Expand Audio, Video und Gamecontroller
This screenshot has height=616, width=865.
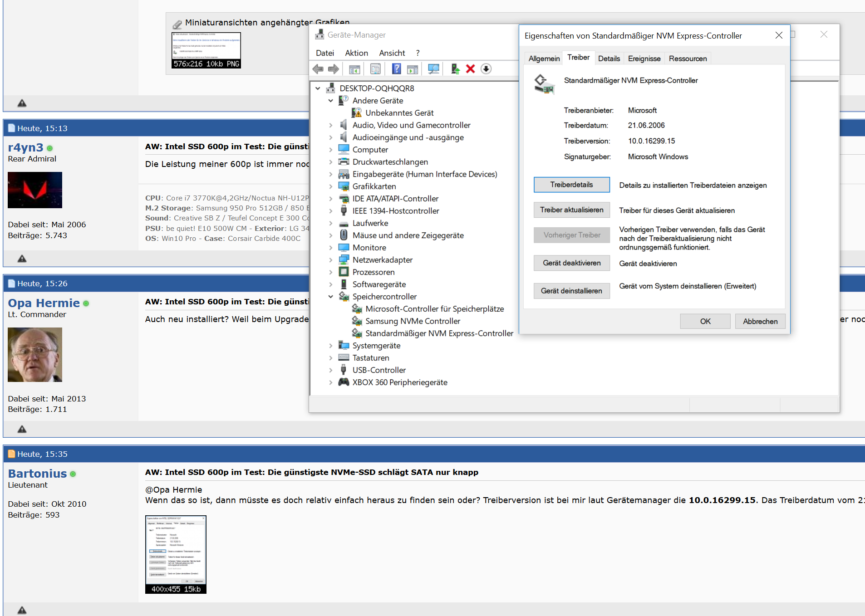coord(331,125)
